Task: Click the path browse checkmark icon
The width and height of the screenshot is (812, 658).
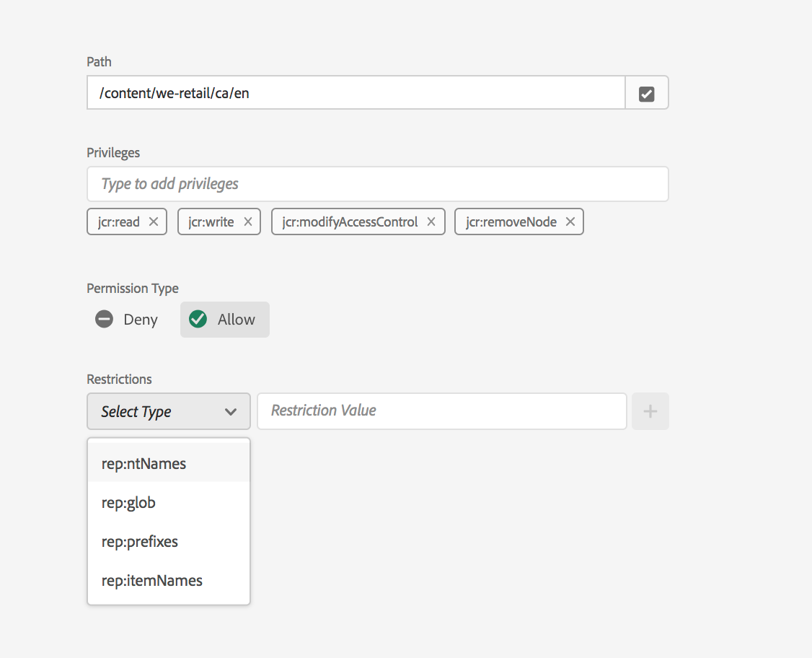Action: 646,94
